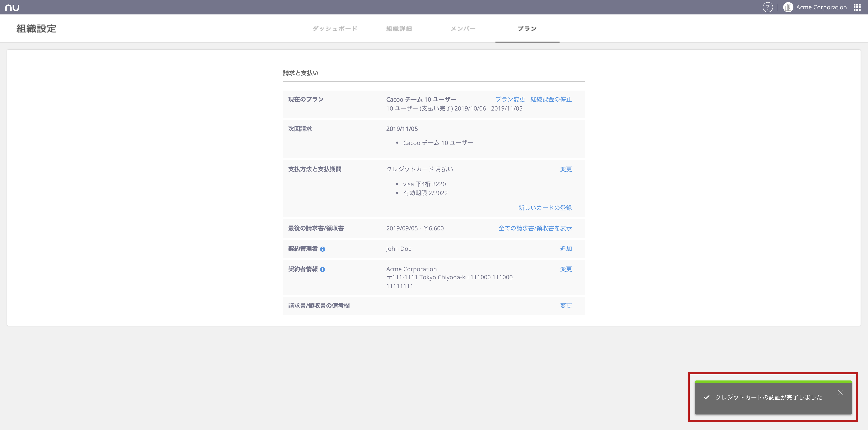868x430 pixels.
Task: Click 追加 to add contract manager
Action: (x=566, y=249)
